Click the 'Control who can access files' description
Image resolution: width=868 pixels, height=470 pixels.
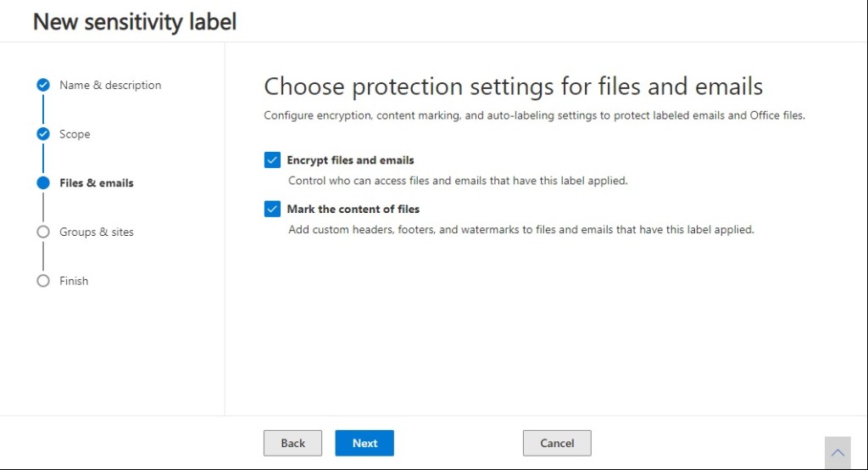click(458, 181)
